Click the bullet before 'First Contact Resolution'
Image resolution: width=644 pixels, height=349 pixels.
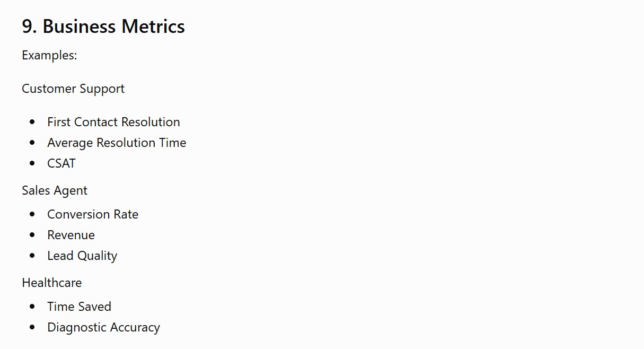33,122
